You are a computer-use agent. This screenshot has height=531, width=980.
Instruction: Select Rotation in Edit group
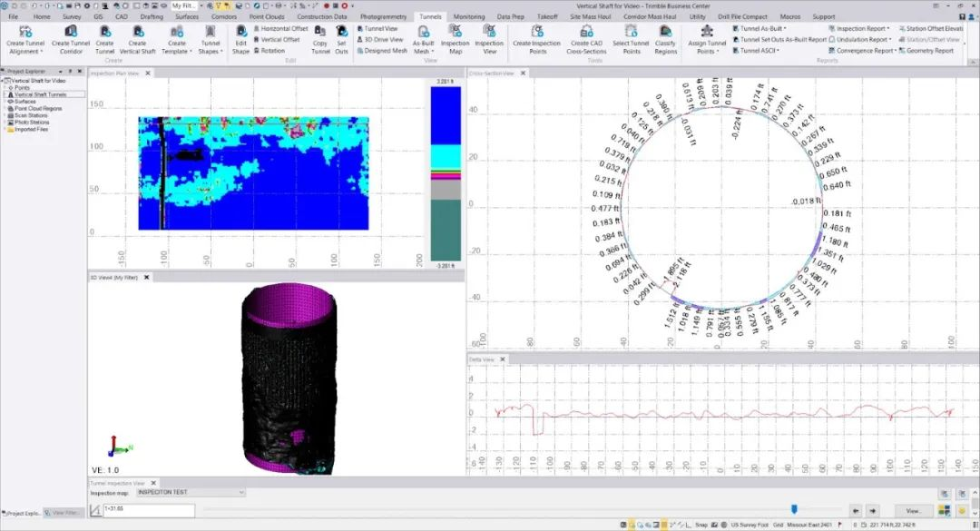coord(269,51)
